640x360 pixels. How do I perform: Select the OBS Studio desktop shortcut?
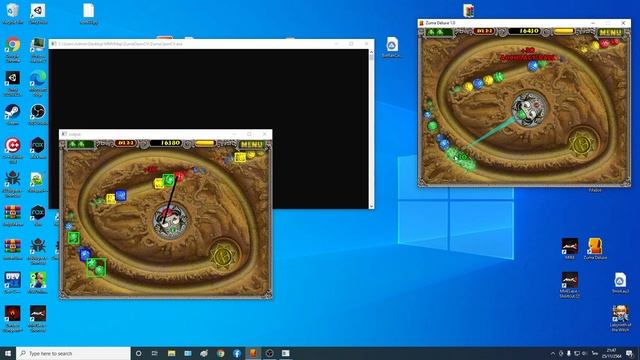pyautogui.click(x=38, y=114)
